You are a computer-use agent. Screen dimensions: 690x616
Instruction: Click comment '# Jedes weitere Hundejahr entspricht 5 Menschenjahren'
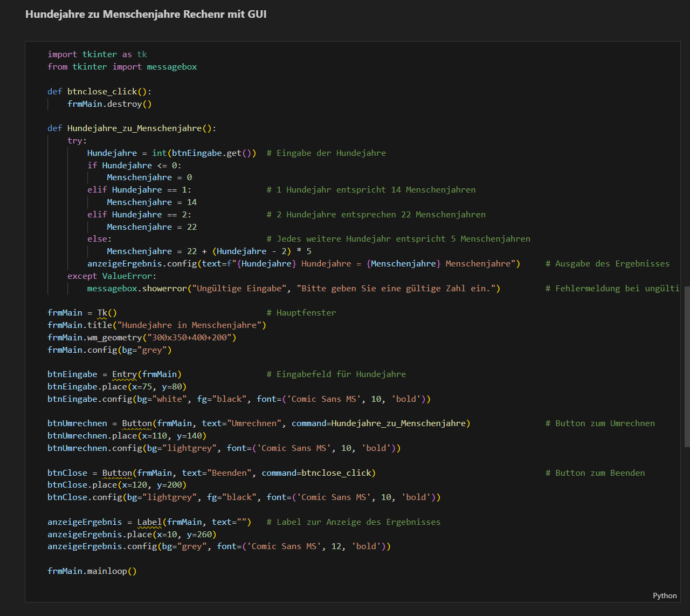398,239
